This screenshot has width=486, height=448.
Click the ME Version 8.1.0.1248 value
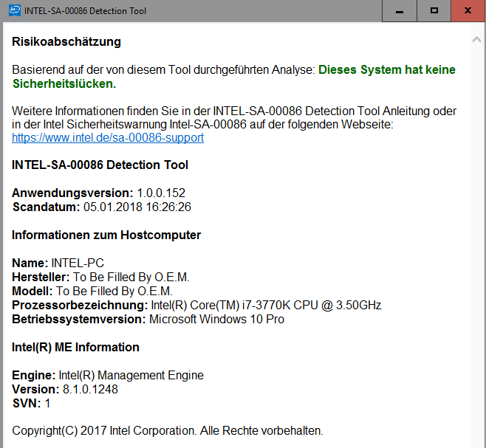point(90,390)
